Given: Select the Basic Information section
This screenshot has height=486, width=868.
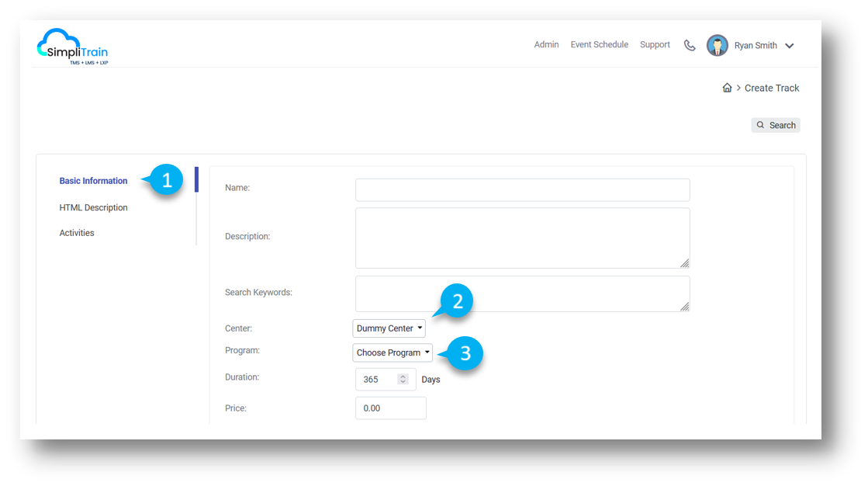Looking at the screenshot, I should 93,180.
